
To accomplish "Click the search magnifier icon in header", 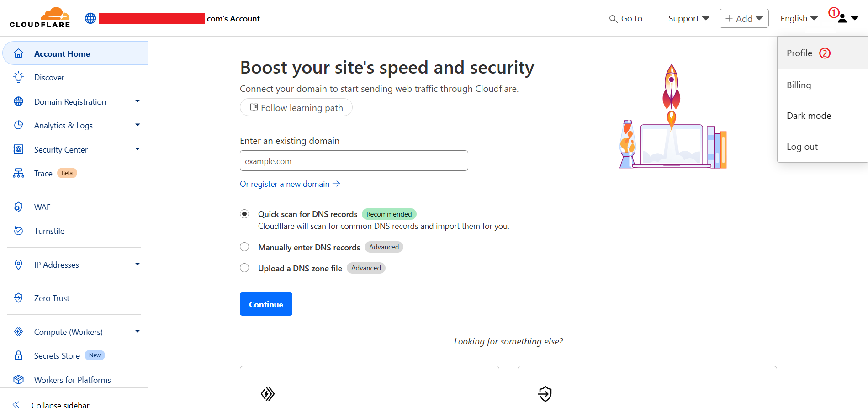I will point(613,19).
